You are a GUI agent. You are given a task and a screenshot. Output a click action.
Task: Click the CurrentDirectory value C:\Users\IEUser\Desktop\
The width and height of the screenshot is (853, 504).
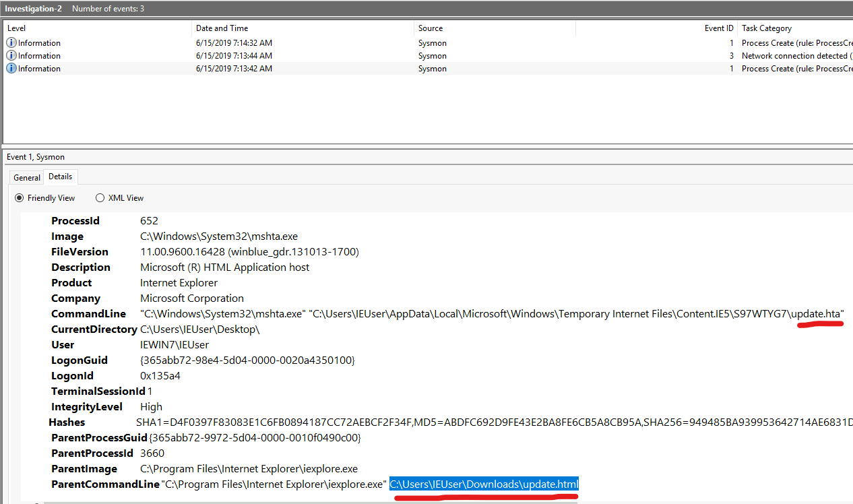pos(200,329)
